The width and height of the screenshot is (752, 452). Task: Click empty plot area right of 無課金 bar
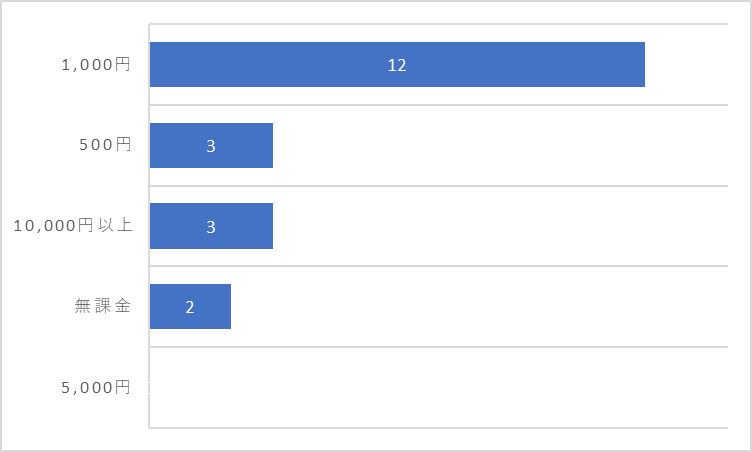pyautogui.click(x=480, y=307)
